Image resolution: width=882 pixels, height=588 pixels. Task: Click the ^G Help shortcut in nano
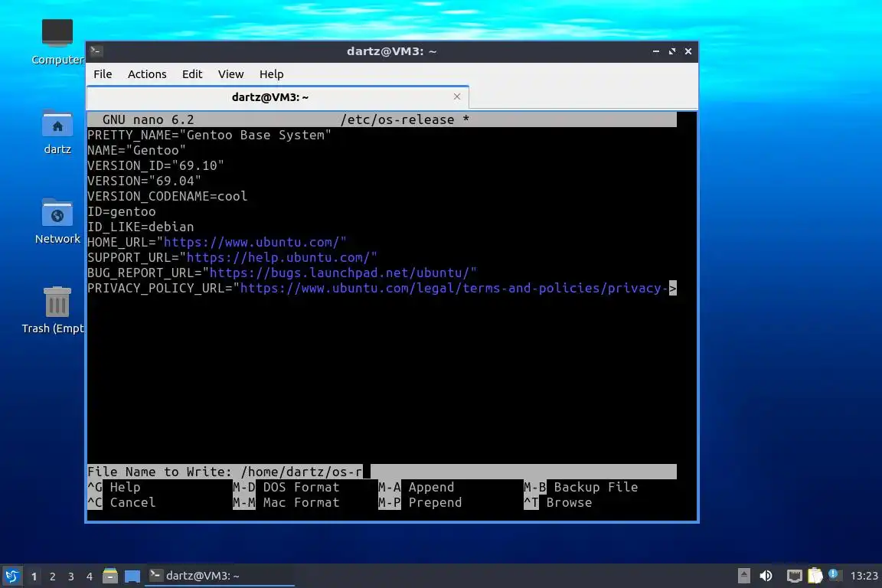click(113, 487)
